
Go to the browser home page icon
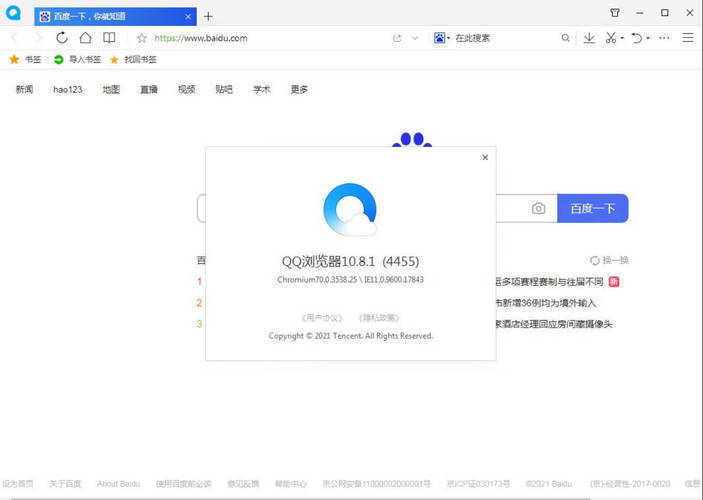coord(86,38)
